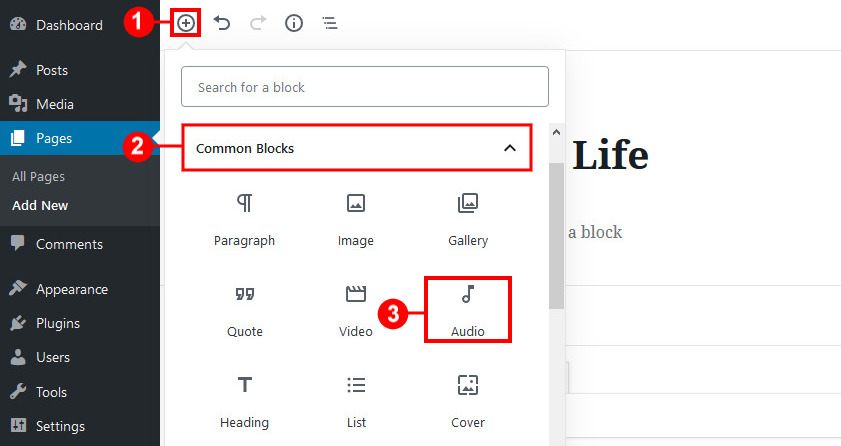Insert an Image block
The image size is (841, 446).
point(356,220)
